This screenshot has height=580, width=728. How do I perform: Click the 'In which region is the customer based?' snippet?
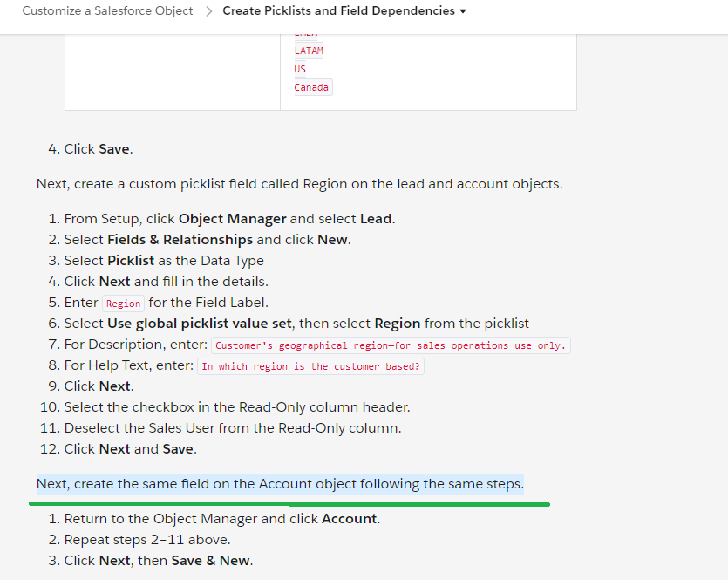pos(310,366)
